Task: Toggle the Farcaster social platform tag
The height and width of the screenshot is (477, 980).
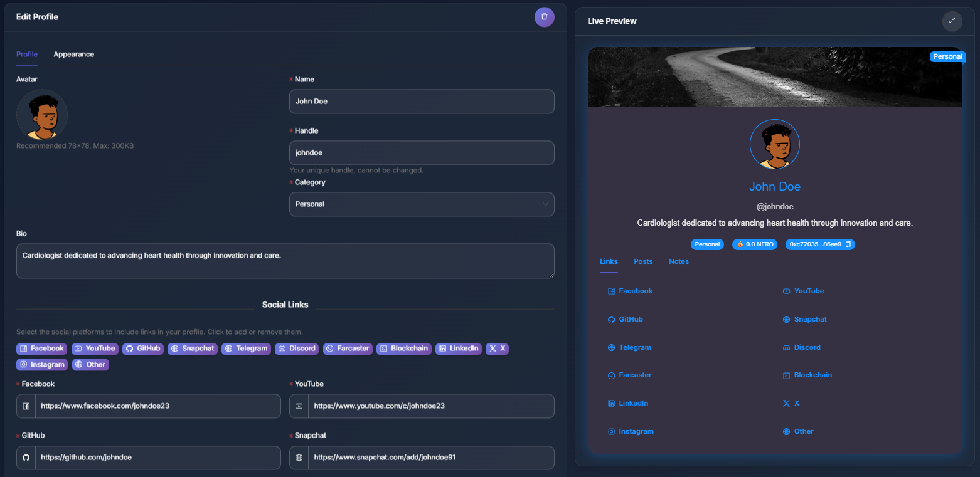Action: coord(348,349)
